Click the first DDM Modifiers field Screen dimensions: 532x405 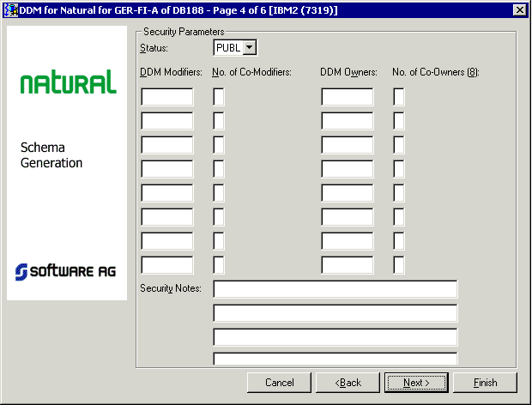point(167,97)
